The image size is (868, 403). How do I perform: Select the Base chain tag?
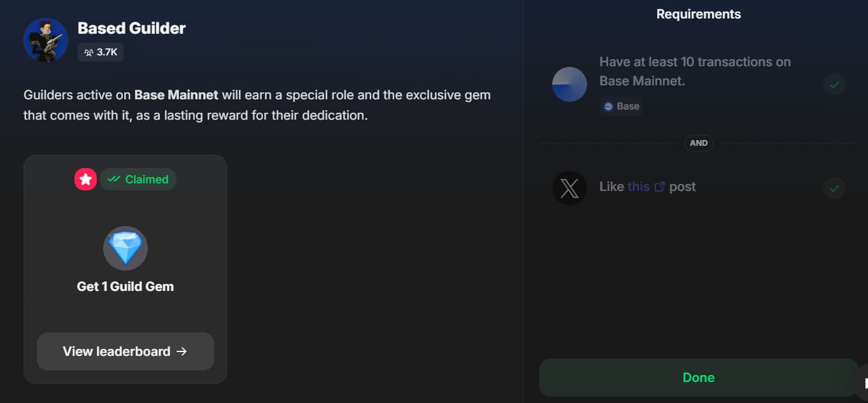[621, 106]
